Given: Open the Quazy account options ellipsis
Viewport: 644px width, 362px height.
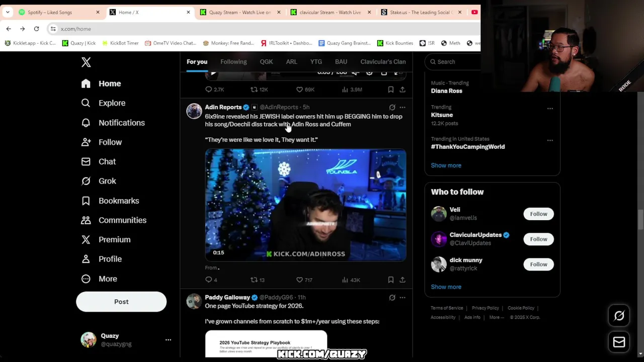Looking at the screenshot, I should tap(168, 340).
